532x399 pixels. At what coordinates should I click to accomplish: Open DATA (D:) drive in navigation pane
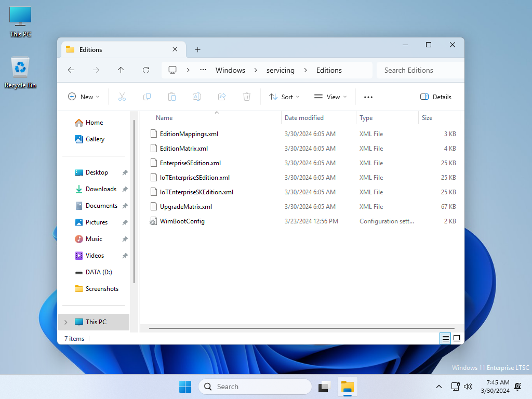point(94,272)
